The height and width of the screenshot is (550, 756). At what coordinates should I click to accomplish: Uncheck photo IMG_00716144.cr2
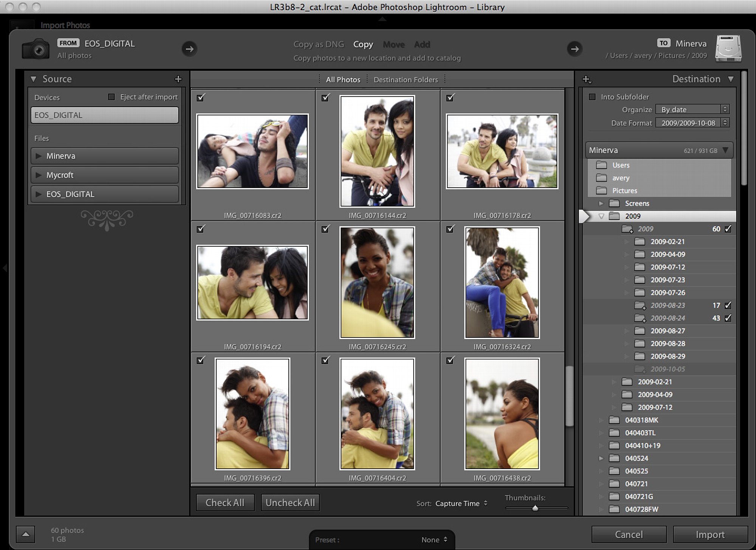[x=325, y=98]
